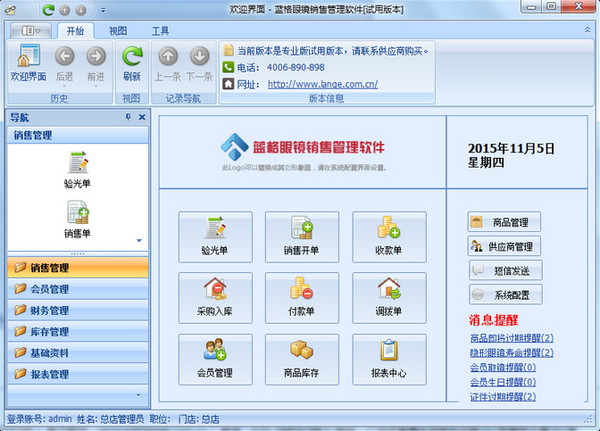The width and height of the screenshot is (600, 431).
Task: Open the 调拨单 tile
Action: click(389, 298)
